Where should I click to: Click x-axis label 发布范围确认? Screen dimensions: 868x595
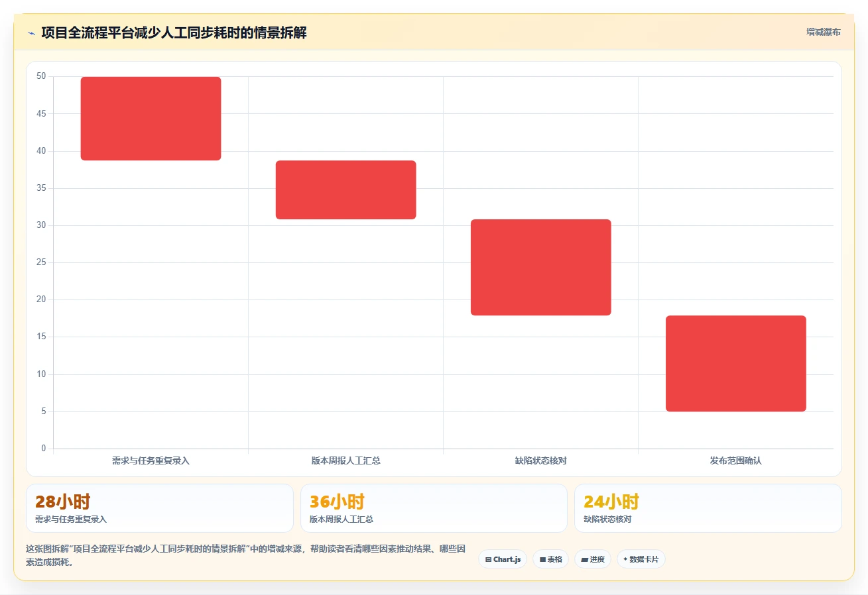click(736, 460)
